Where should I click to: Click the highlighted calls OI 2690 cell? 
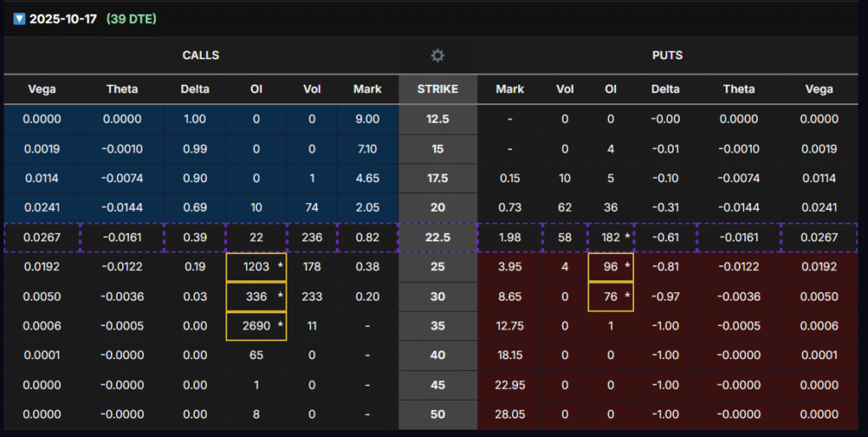[256, 326]
